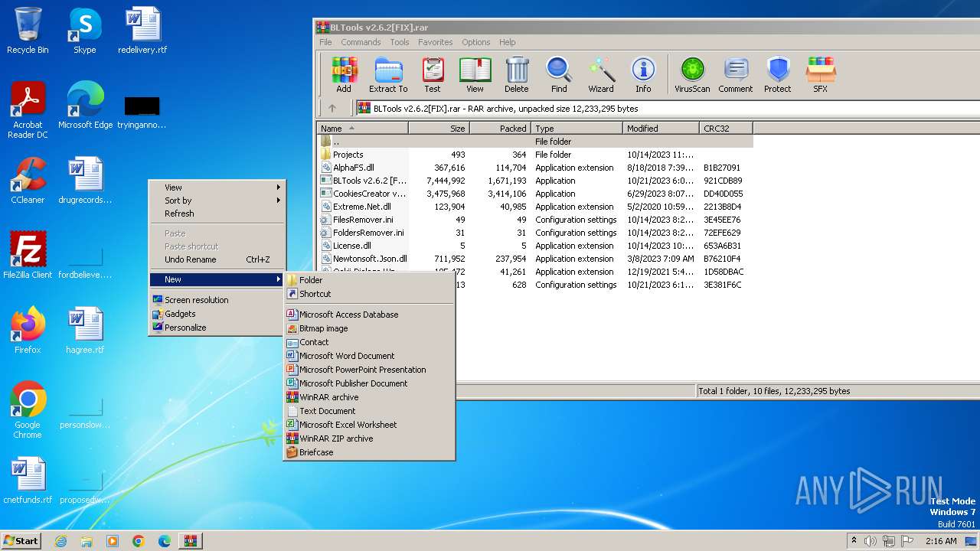Screen dimensions: 980x551
Task: Sort the list by the Name column
Action: [363, 129]
